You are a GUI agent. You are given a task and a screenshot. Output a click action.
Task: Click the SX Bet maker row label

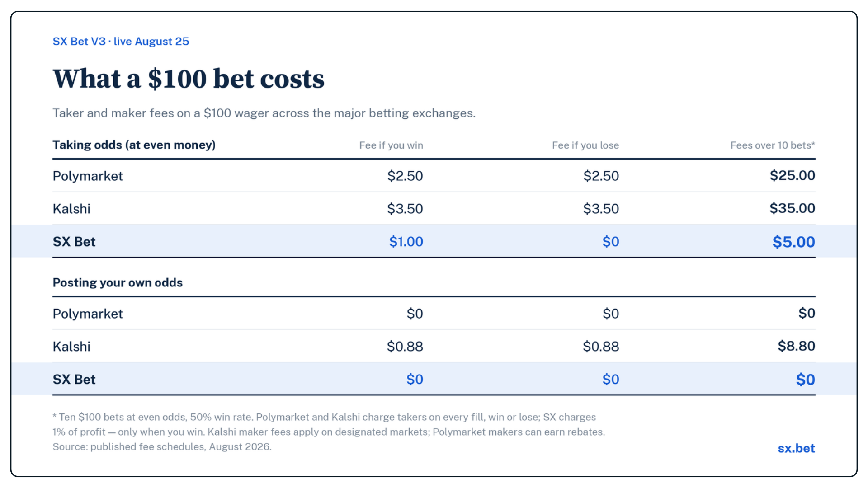74,380
